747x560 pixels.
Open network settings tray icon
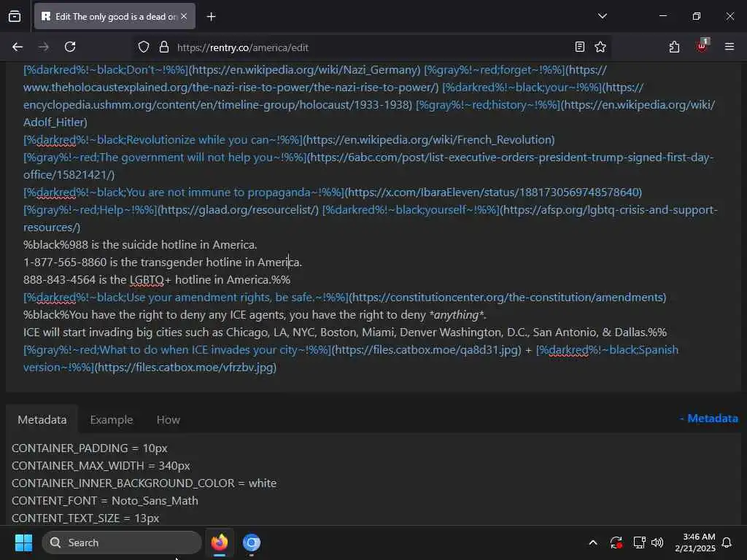click(x=639, y=542)
